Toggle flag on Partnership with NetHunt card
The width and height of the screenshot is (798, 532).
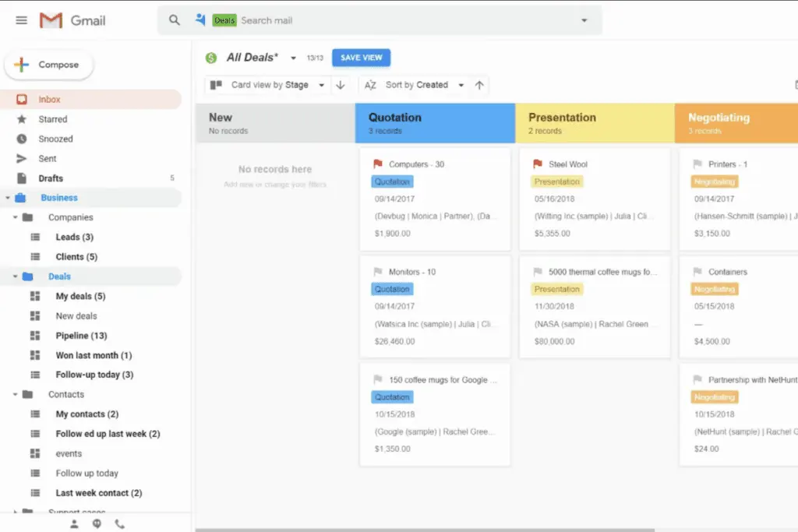pyautogui.click(x=697, y=379)
